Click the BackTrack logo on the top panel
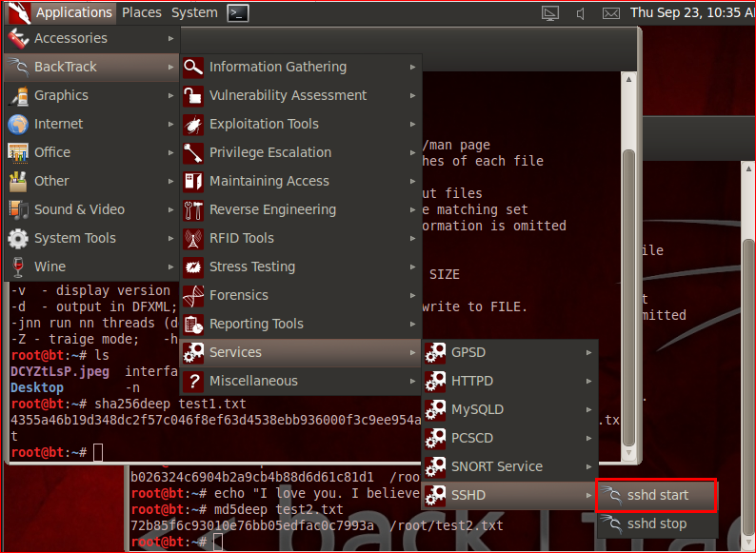 click(19, 12)
